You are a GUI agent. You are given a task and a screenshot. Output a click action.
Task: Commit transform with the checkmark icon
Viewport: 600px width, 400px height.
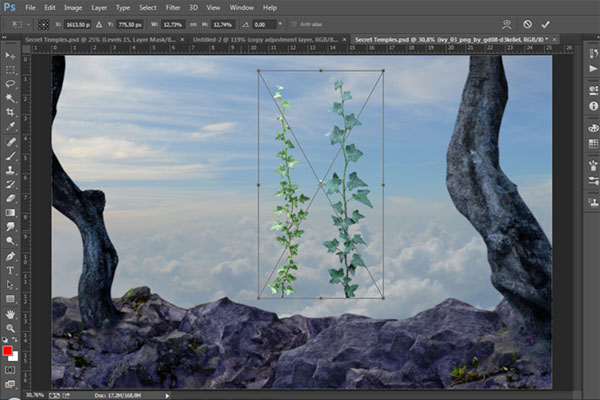coord(545,23)
